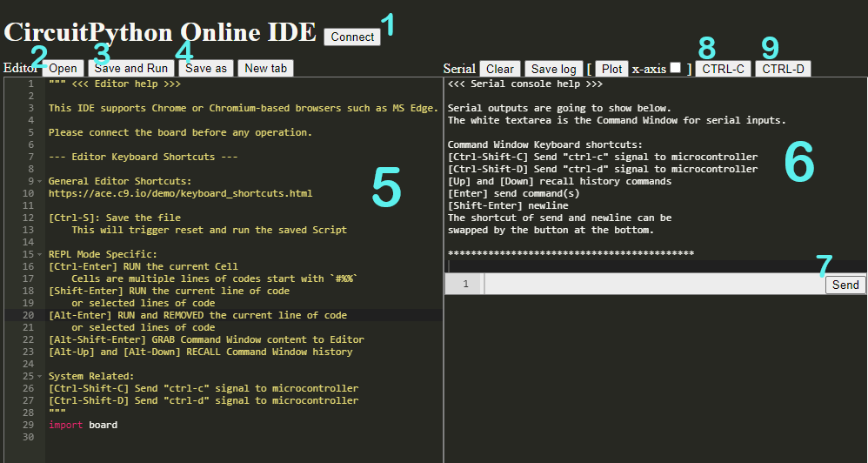This screenshot has width=868, height=463.
Task: Click the ace.c9.io keyboard shortcuts URL
Action: [180, 193]
